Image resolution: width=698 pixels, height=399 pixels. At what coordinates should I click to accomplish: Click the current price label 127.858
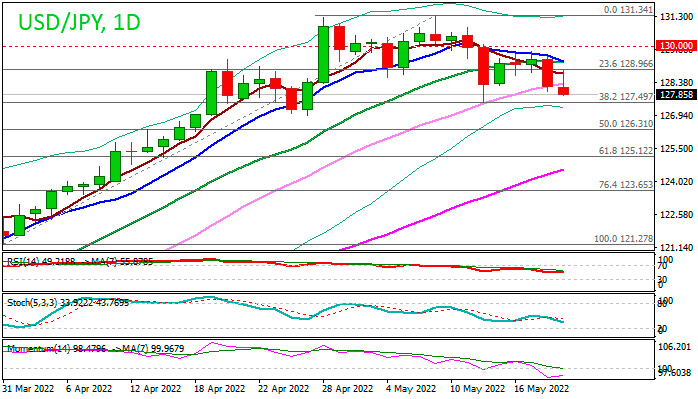pos(676,95)
